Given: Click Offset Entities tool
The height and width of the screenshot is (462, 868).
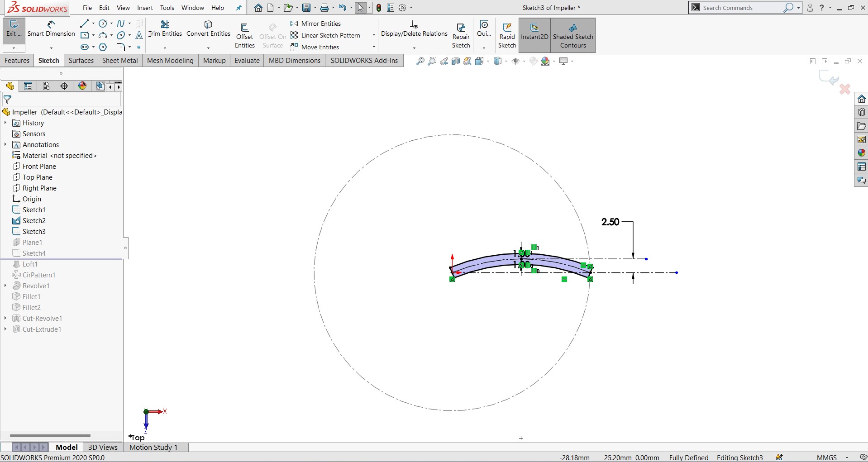Looking at the screenshot, I should [245, 35].
